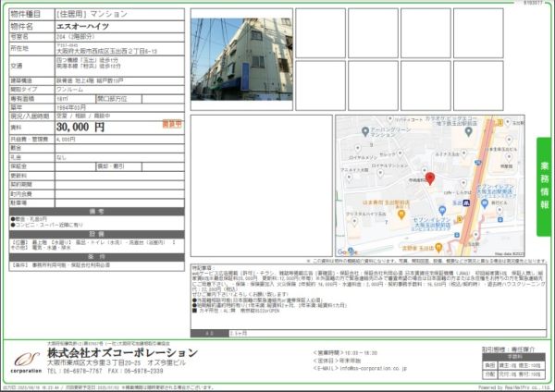
Task: Open the building exterior photo
Action: [241, 59]
